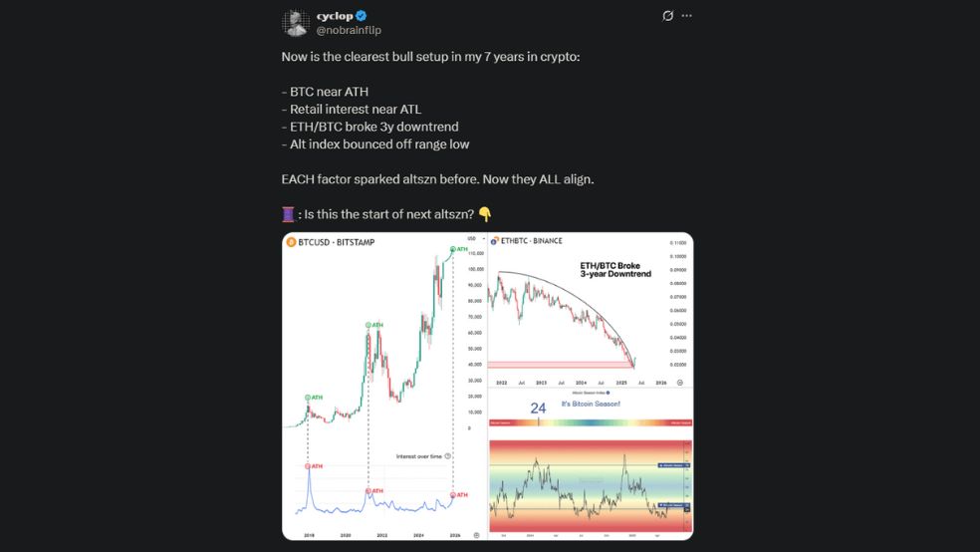Click the topmost green ATH marker
Image resolution: width=980 pixels, height=552 pixels.
[453, 249]
